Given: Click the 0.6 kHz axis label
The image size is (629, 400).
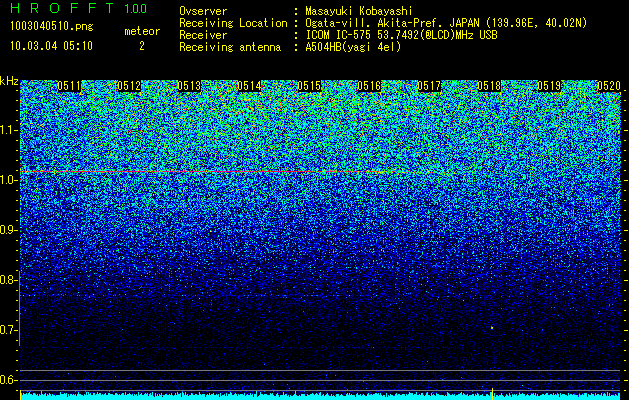Looking at the screenshot, I should coord(8,380).
